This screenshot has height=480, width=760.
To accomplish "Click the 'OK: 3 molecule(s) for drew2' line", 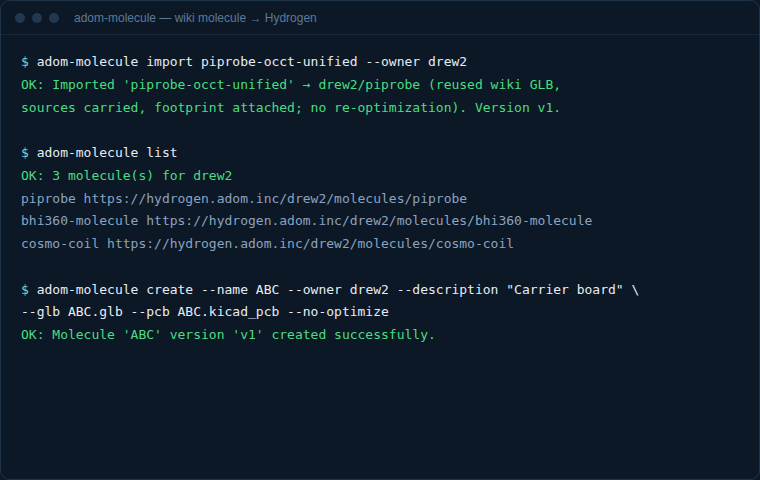I will click(x=127, y=175).
